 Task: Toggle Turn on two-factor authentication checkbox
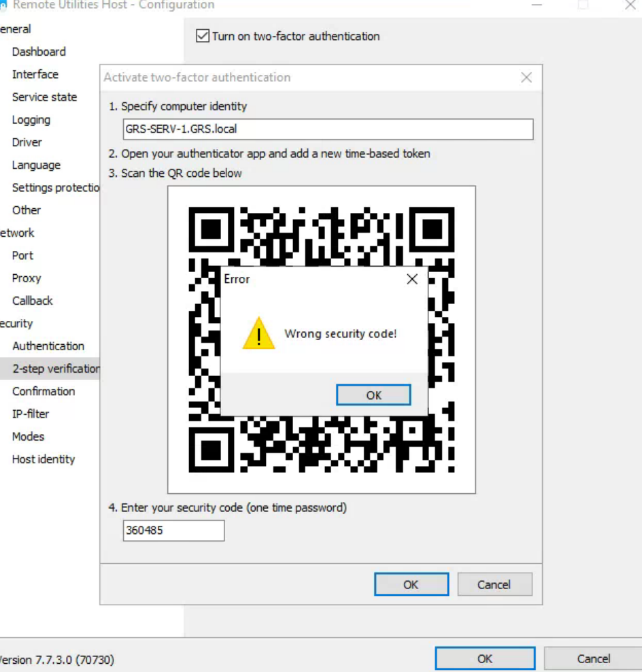(202, 36)
